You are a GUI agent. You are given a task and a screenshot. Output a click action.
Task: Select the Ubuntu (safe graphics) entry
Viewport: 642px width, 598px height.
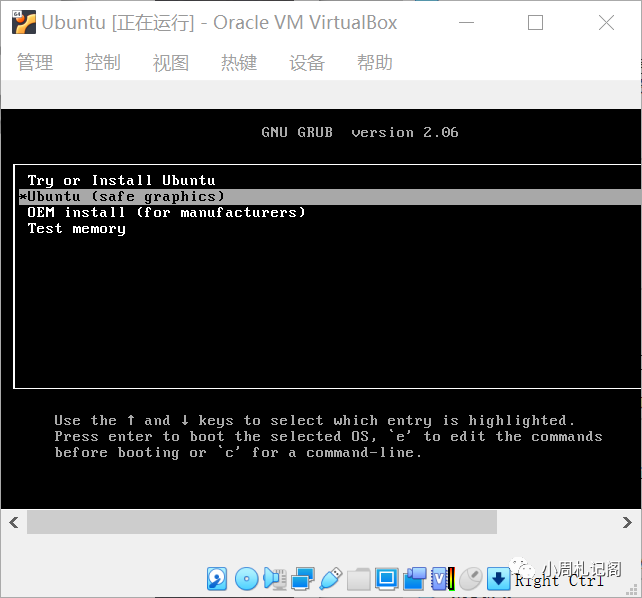330,196
